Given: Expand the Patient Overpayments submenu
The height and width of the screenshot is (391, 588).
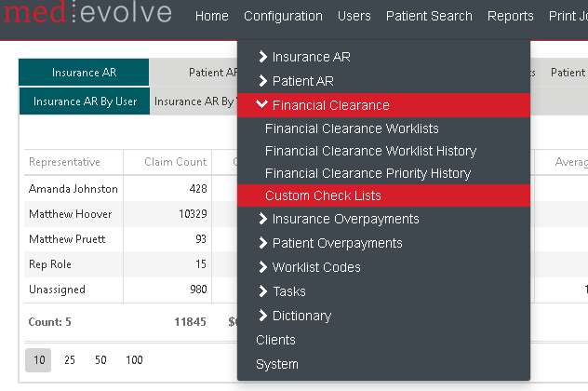Looking at the screenshot, I should click(337, 243).
